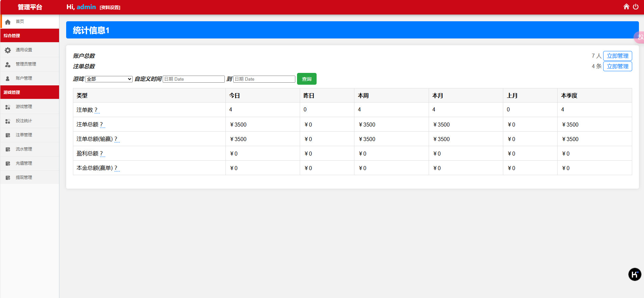Click the home icon in top-right header
This screenshot has height=298, width=644.
pyautogui.click(x=626, y=7)
